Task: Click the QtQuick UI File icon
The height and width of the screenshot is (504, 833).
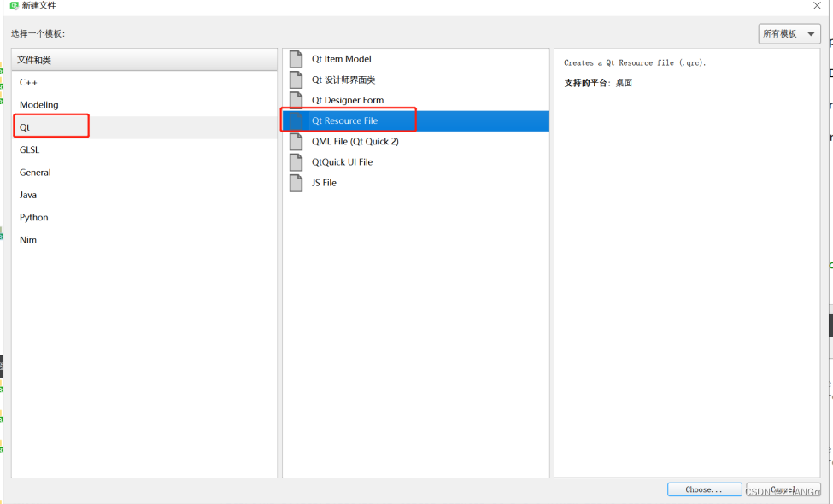Action: click(296, 162)
